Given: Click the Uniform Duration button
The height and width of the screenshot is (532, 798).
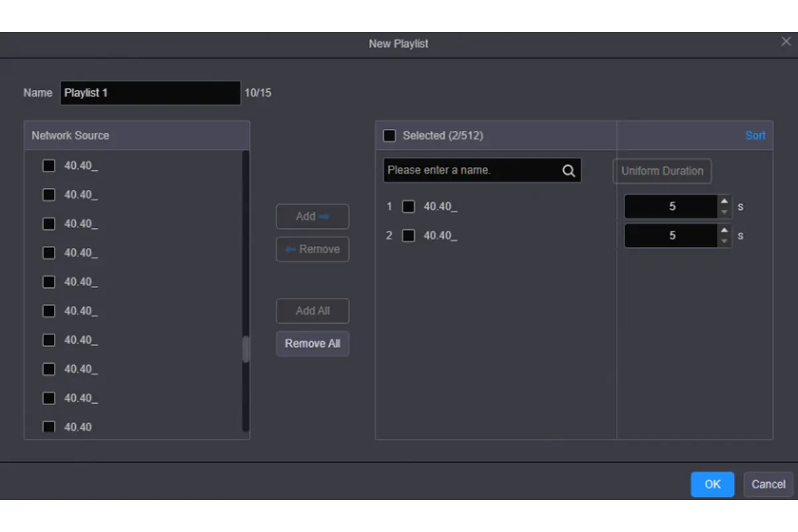Looking at the screenshot, I should click(x=662, y=171).
